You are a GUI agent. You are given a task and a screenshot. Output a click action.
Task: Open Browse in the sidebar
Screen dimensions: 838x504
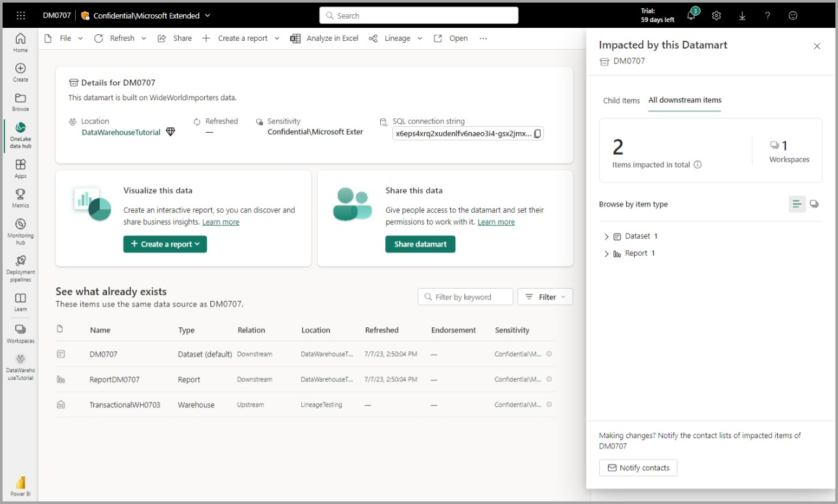(20, 102)
